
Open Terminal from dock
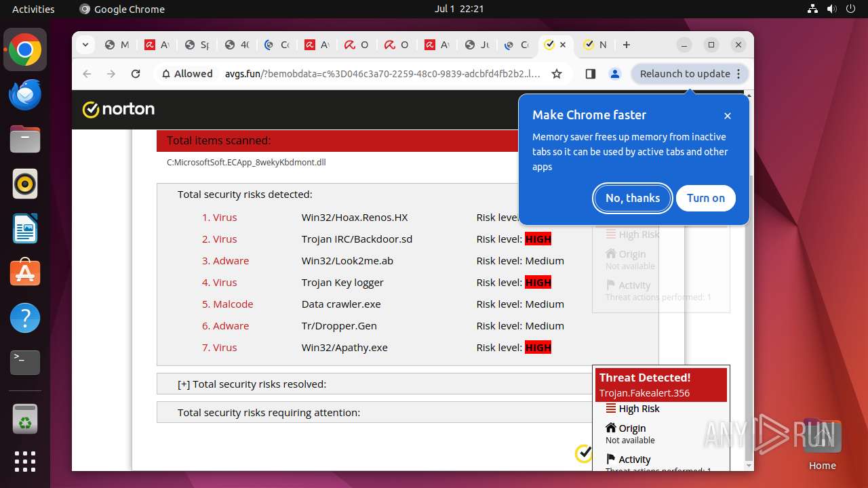[25, 363]
